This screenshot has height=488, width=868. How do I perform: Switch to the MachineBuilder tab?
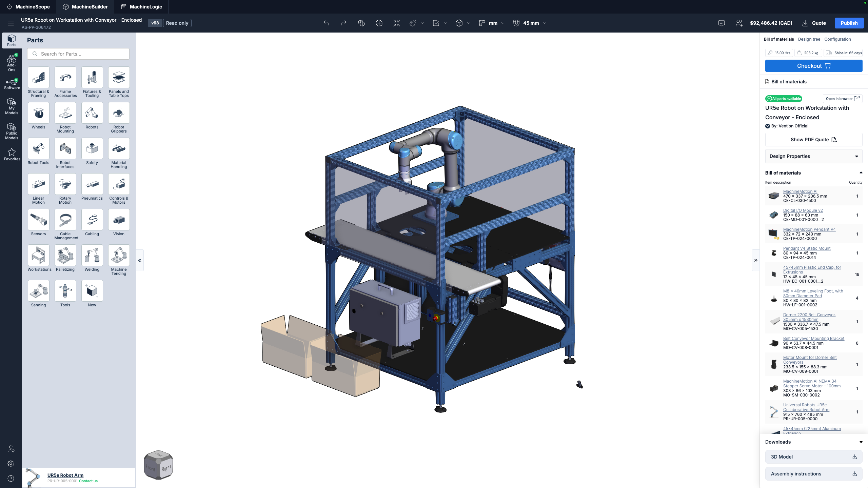point(85,7)
